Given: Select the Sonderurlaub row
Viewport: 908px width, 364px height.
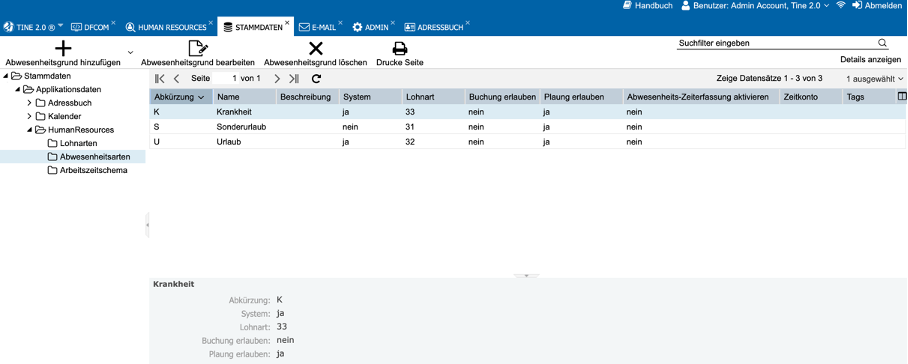Looking at the screenshot, I should tap(528, 127).
